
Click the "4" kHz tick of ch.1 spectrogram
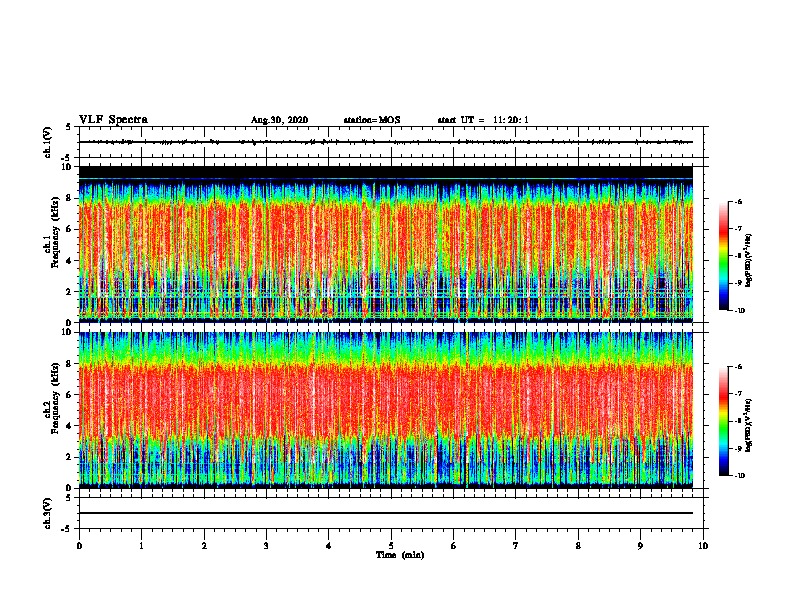click(69, 261)
